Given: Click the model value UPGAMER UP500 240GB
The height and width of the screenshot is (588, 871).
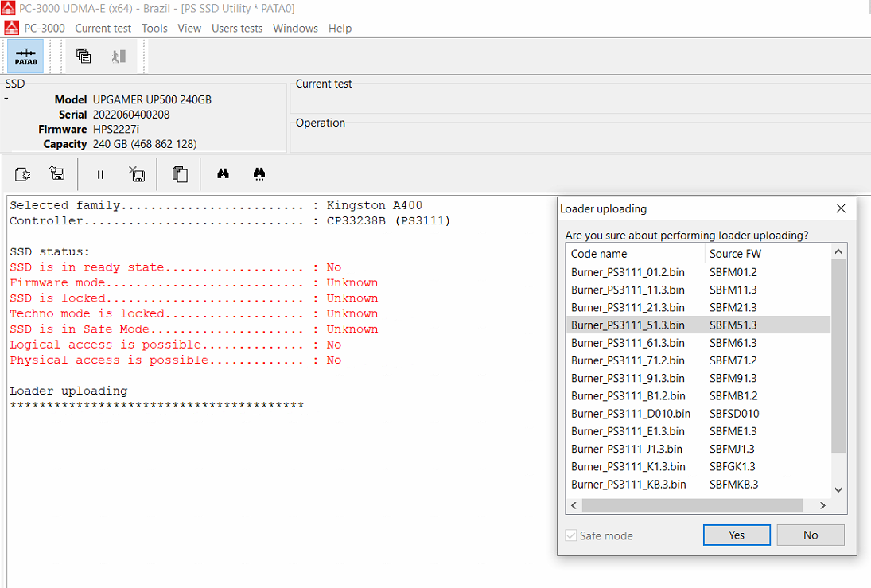Looking at the screenshot, I should pos(152,100).
